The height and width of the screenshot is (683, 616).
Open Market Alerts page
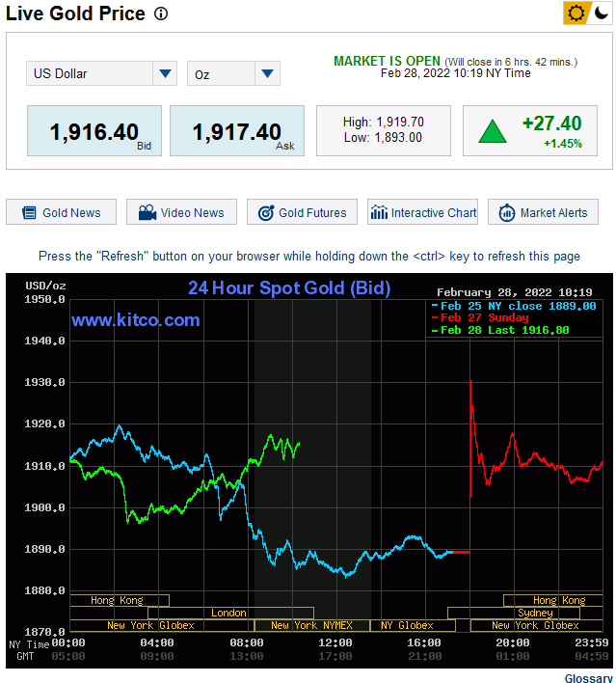544,212
